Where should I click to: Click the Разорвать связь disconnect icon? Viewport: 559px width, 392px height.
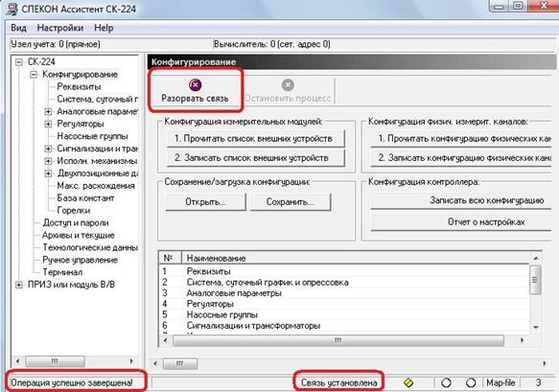pyautogui.click(x=195, y=84)
